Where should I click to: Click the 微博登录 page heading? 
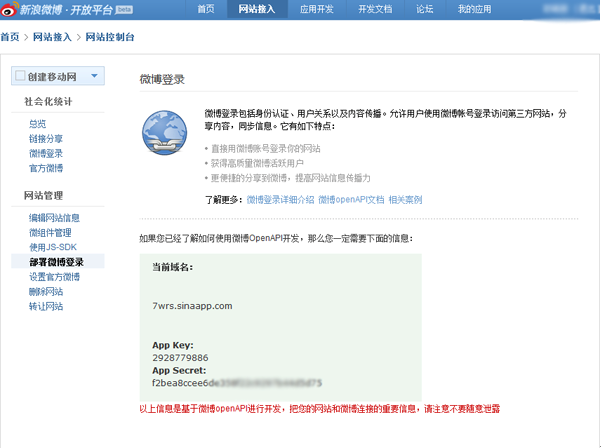click(x=162, y=79)
